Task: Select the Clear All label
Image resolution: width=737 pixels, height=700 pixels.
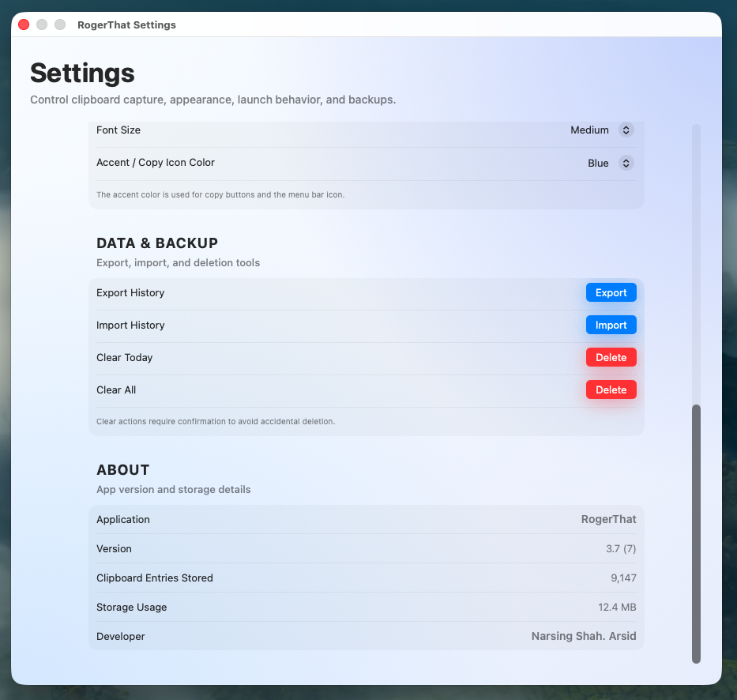Action: point(116,390)
